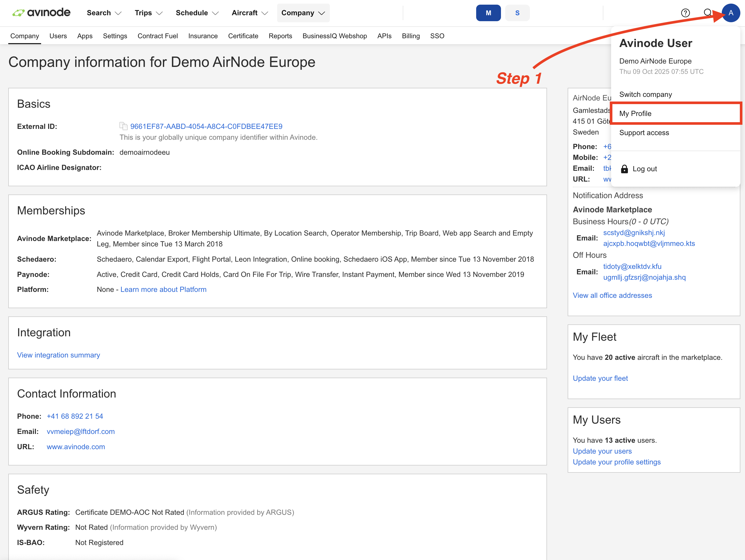Image resolution: width=745 pixels, height=560 pixels.
Task: Click the lock icon next to Log out
Action: pyautogui.click(x=625, y=169)
